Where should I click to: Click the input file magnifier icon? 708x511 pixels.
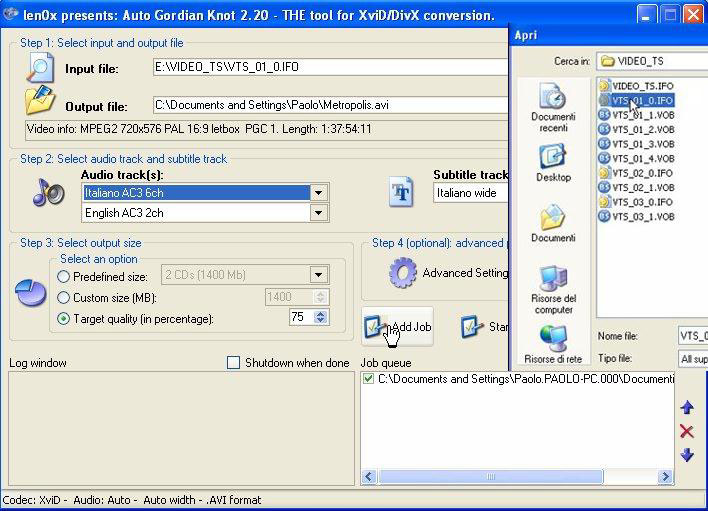coord(40,67)
